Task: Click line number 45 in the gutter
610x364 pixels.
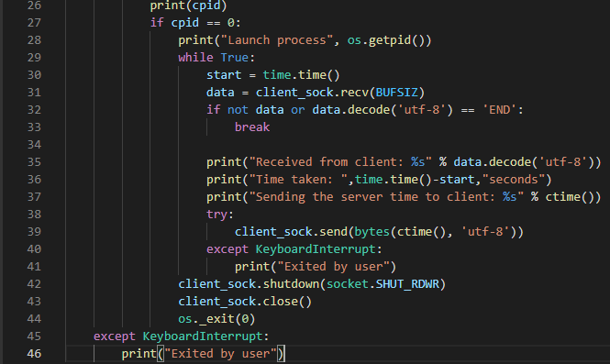Action: pyautogui.click(x=34, y=336)
